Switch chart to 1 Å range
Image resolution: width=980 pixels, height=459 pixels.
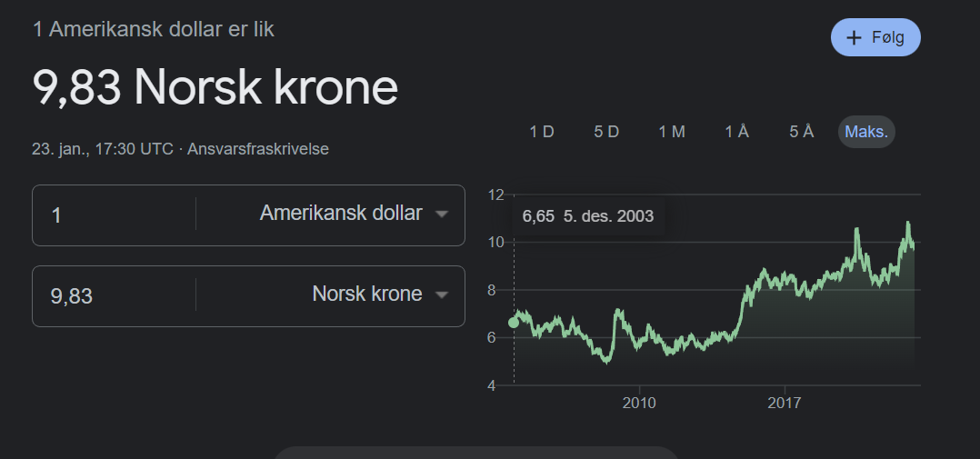737,132
